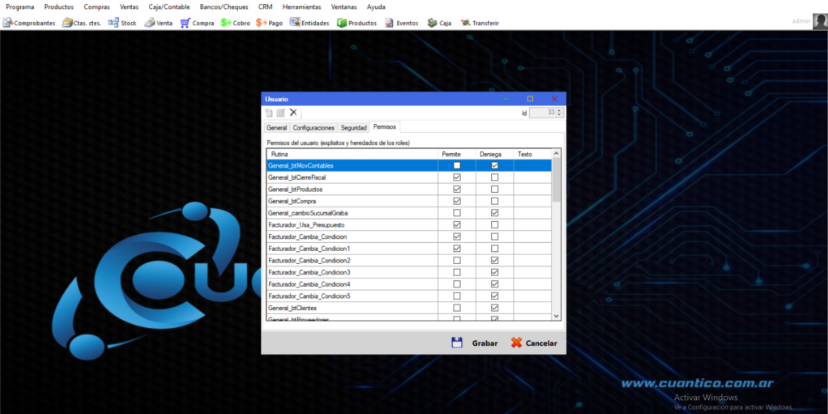Screen dimensions: 828x414
Task: Click permissions list scroll up arrow
Action: [x=556, y=154]
